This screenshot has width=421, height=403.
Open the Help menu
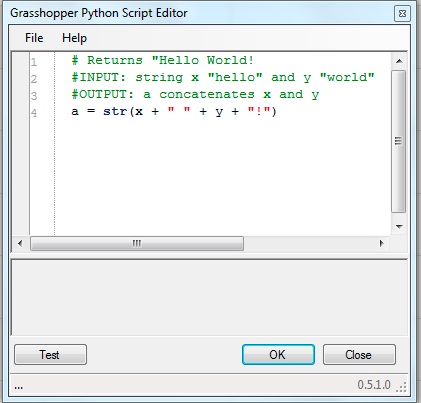tap(74, 38)
